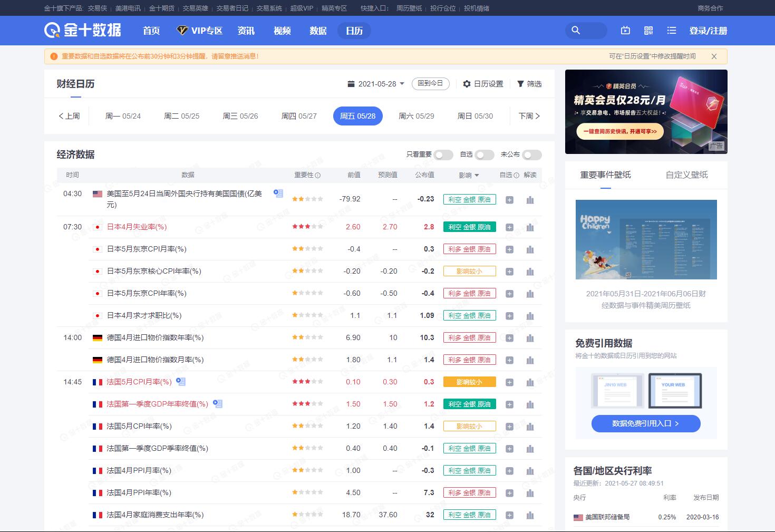Open the calendar icon in top navigation
Screen dimensions: 775x532
click(x=625, y=31)
